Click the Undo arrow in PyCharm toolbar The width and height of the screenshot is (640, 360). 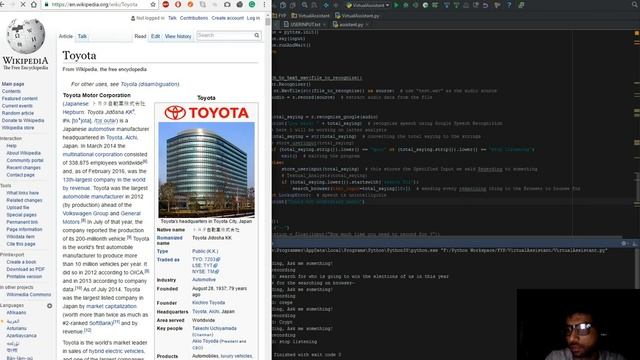[x=486, y=5]
